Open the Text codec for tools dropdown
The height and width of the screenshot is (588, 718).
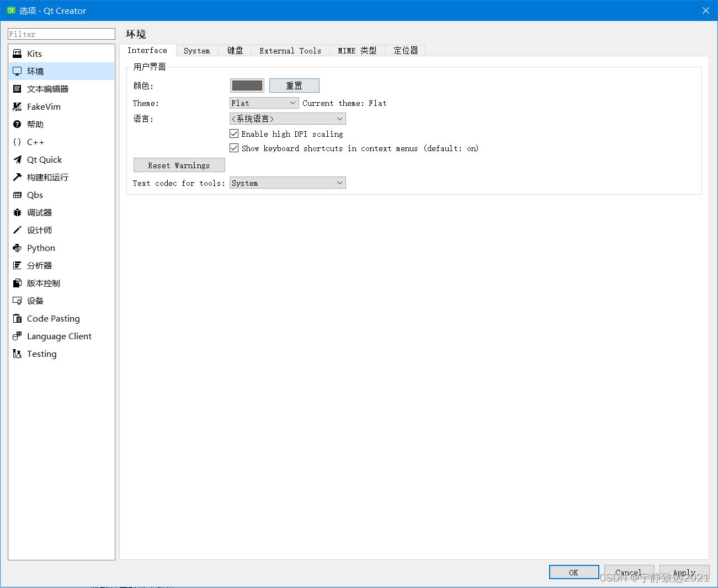point(287,183)
